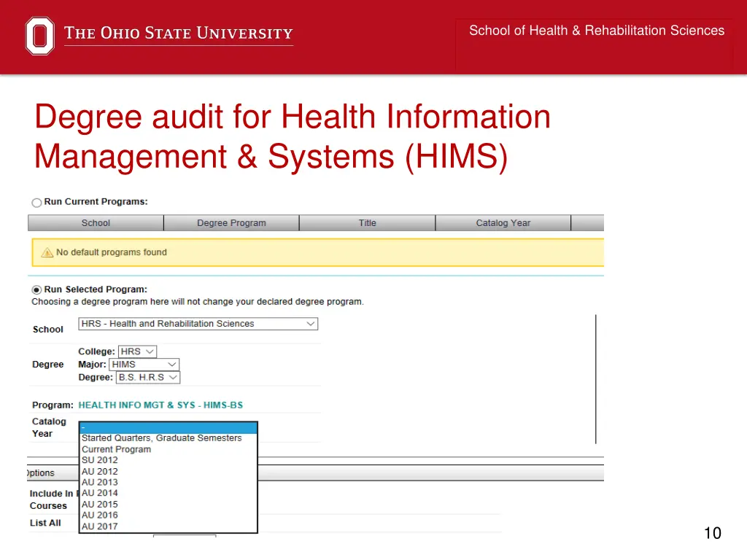The image size is (747, 560).
Task: Open the Degree dropdown showing B.S. H.R.S
Action: (148, 378)
